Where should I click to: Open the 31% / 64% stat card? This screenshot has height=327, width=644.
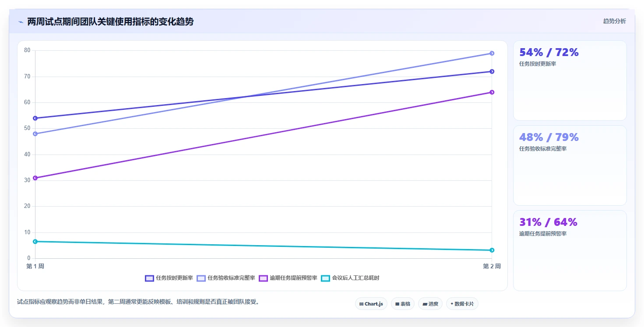[x=570, y=250]
